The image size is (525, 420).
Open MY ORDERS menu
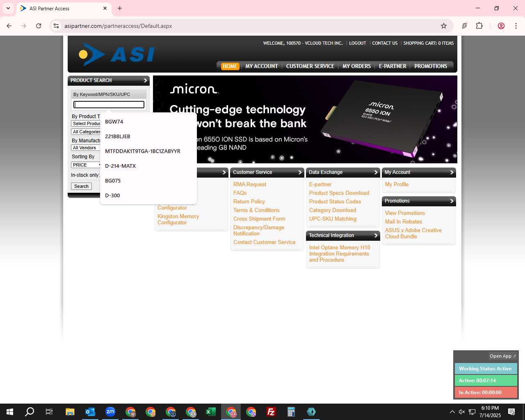pos(356,66)
